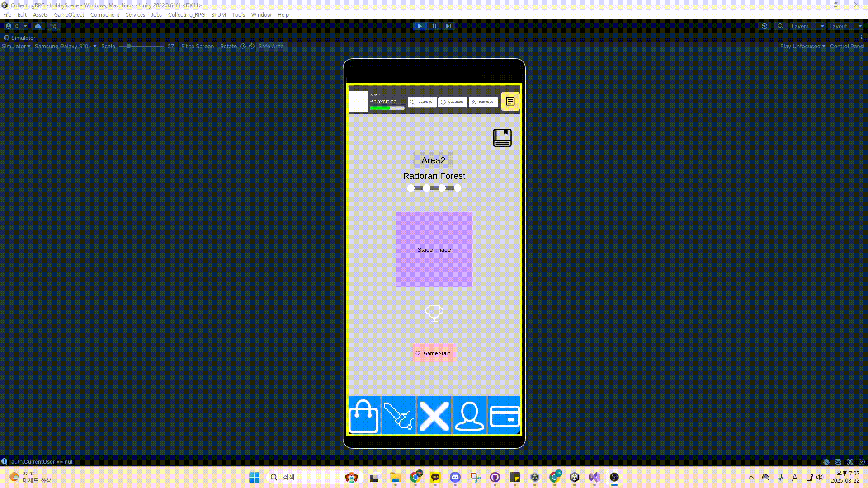Image resolution: width=868 pixels, height=488 pixels.
Task: Click the character profile icon in bottom bar
Action: [x=469, y=416]
